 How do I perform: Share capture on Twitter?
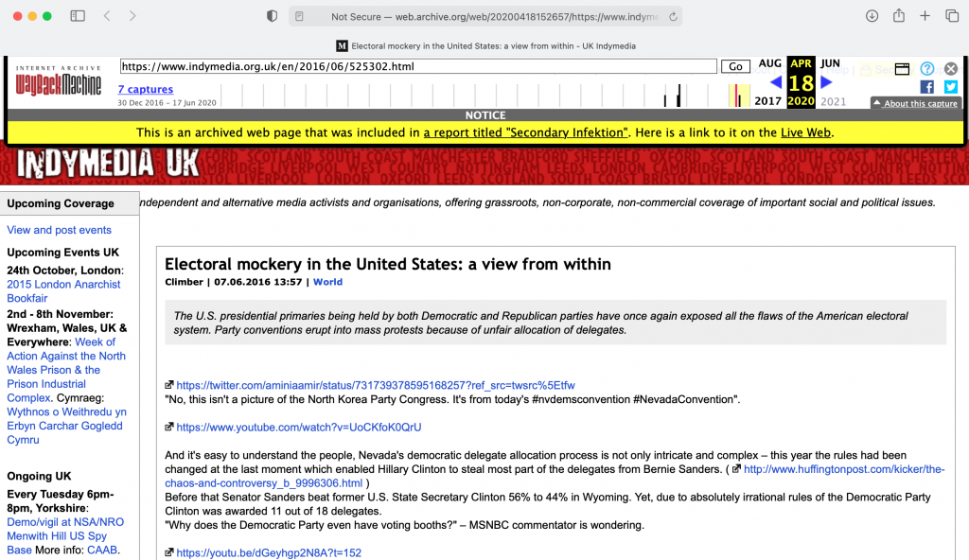pyautogui.click(x=950, y=87)
